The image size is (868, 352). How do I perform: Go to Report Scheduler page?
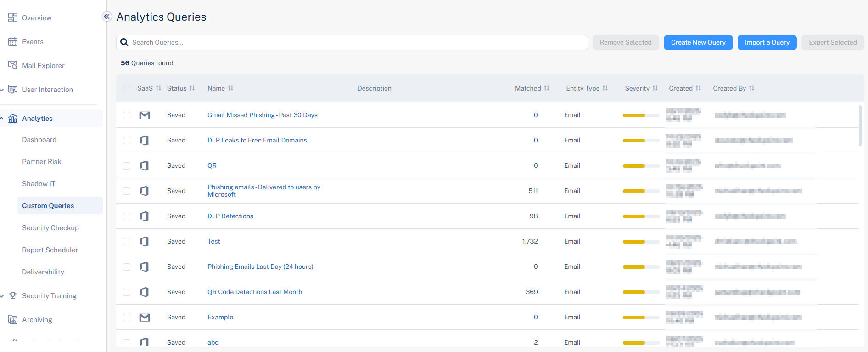point(50,250)
